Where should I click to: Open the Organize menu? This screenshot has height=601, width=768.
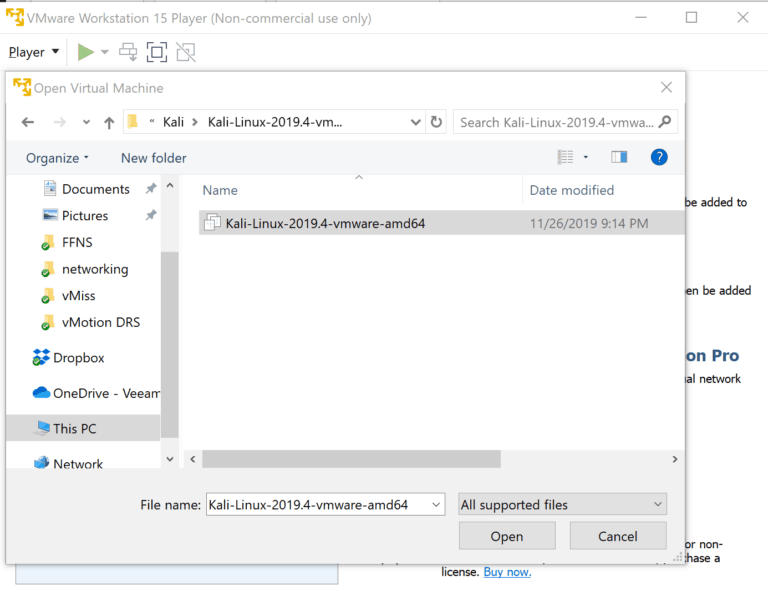(x=57, y=158)
